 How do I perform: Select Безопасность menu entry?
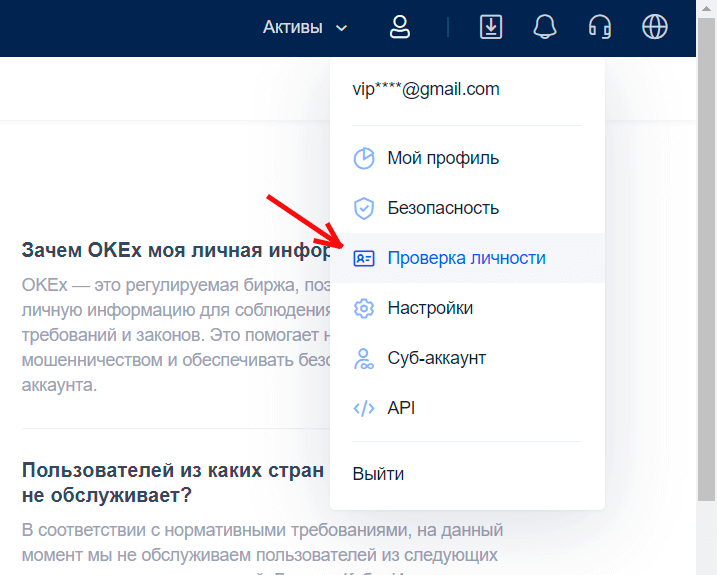point(467,208)
